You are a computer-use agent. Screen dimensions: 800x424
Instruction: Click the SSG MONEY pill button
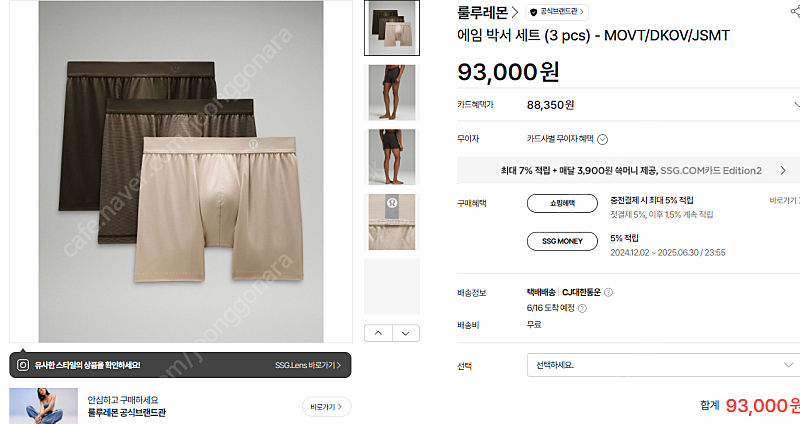[562, 241]
